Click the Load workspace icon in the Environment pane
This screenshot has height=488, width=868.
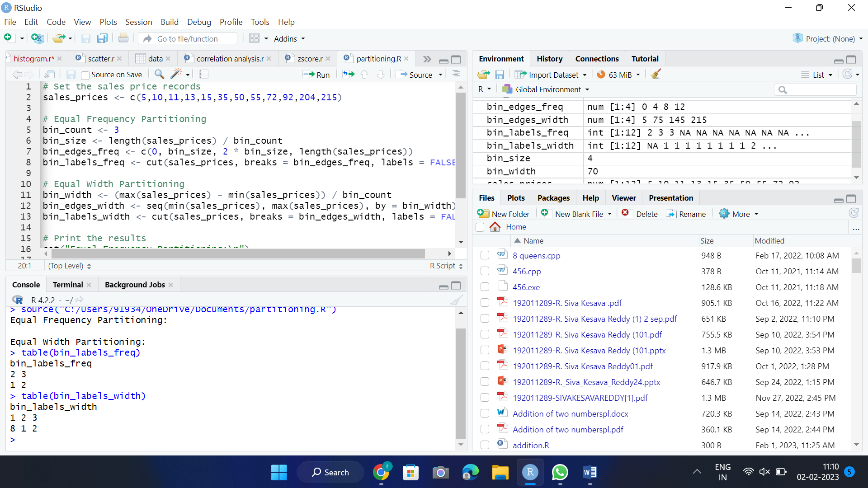click(483, 75)
